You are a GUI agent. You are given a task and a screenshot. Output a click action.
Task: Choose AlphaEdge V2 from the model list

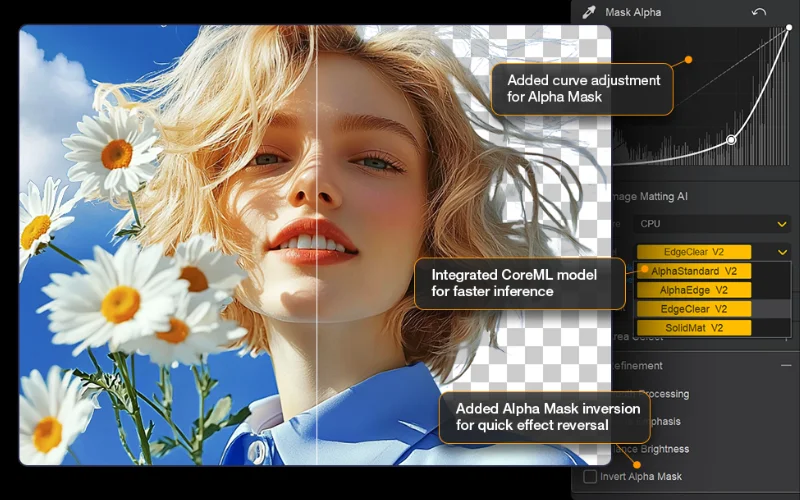694,290
